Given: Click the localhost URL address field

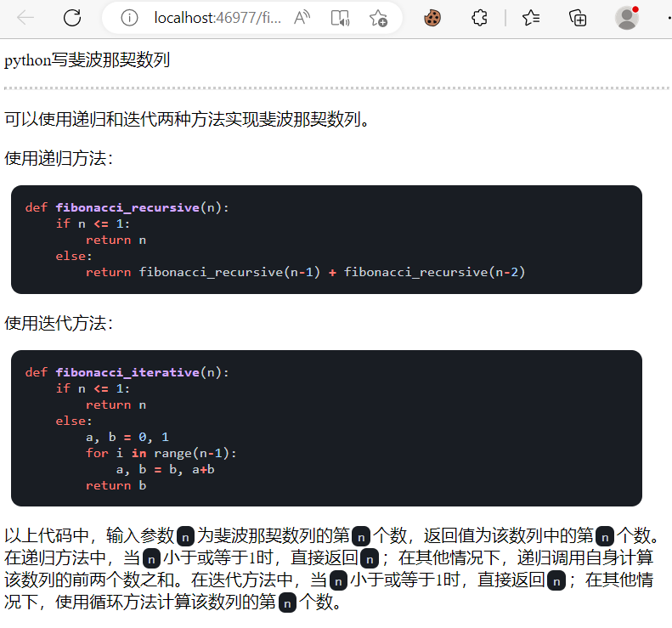Looking at the screenshot, I should [217, 18].
